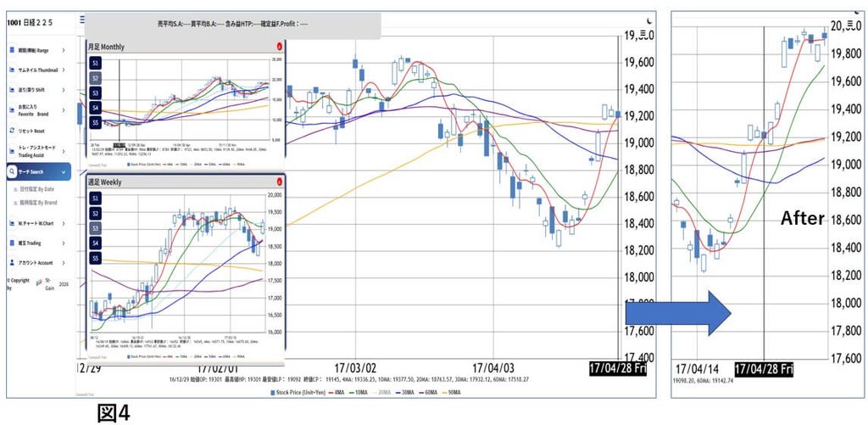Click the 1001 日経225 brand title

coord(30,23)
